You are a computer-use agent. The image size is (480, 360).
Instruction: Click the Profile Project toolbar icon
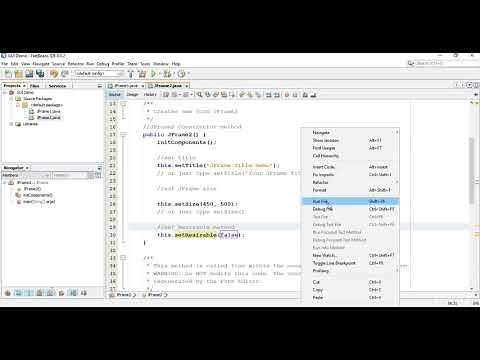[x=182, y=74]
